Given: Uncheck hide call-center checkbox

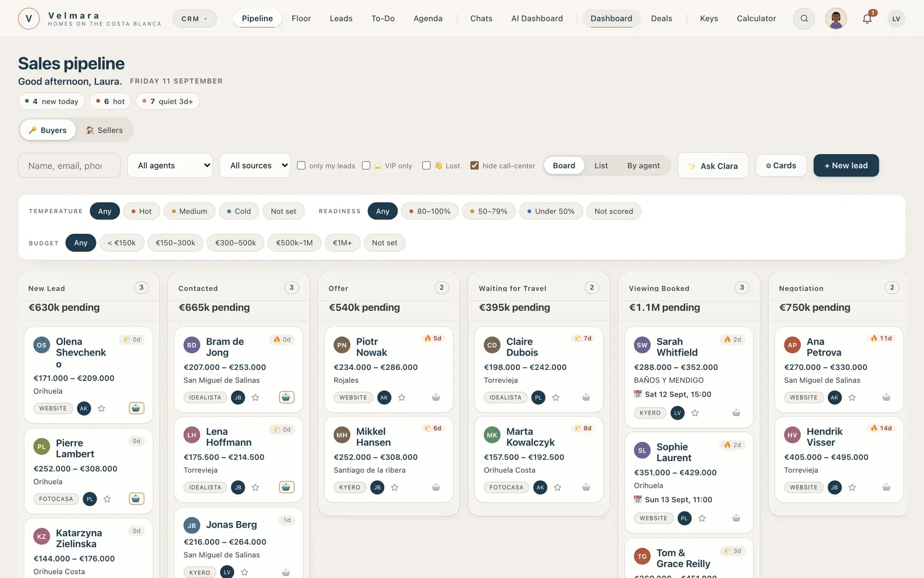Looking at the screenshot, I should (x=474, y=165).
